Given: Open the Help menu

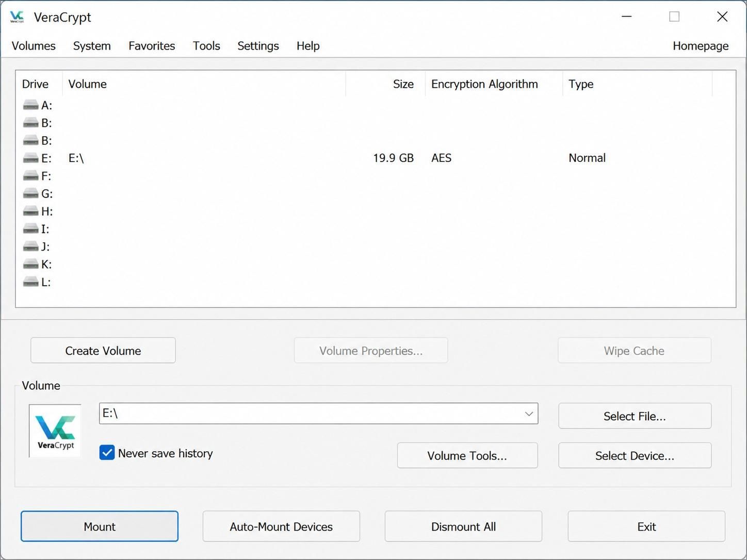Looking at the screenshot, I should tap(308, 46).
